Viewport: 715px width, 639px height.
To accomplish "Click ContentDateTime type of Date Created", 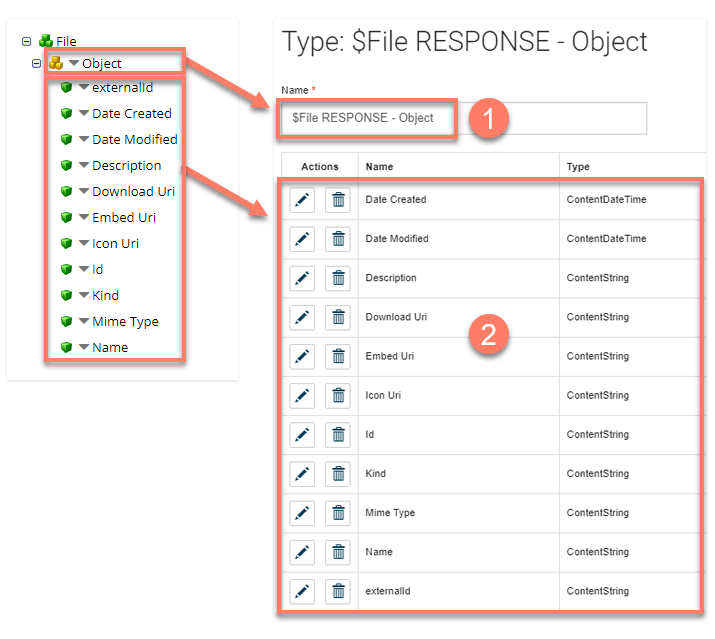I will coord(606,199).
